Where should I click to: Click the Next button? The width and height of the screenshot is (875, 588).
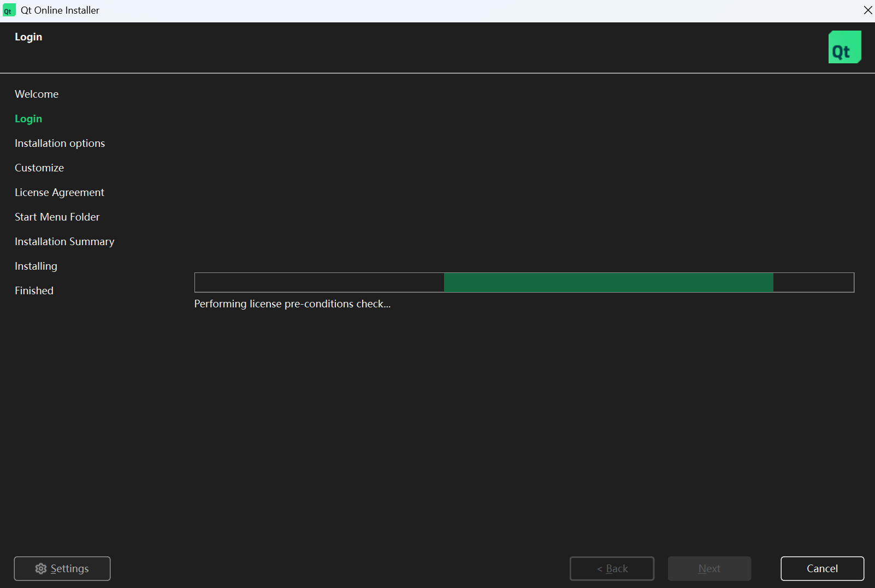pyautogui.click(x=709, y=568)
